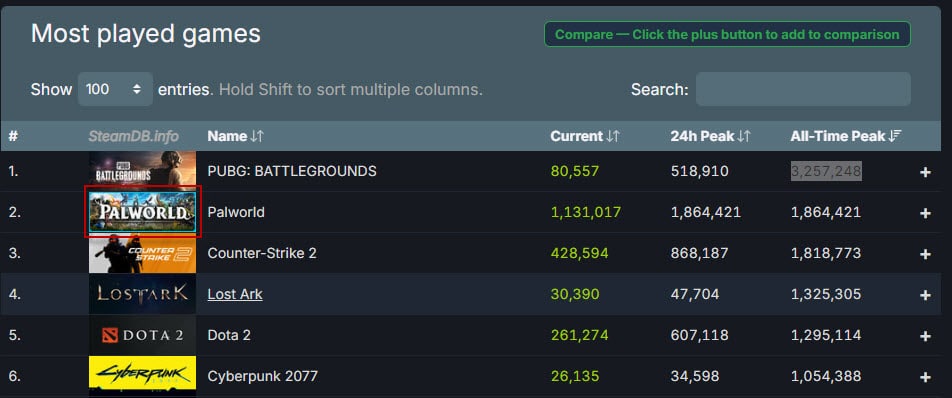
Task: Sort by All-Time Peak column
Action: pos(846,137)
